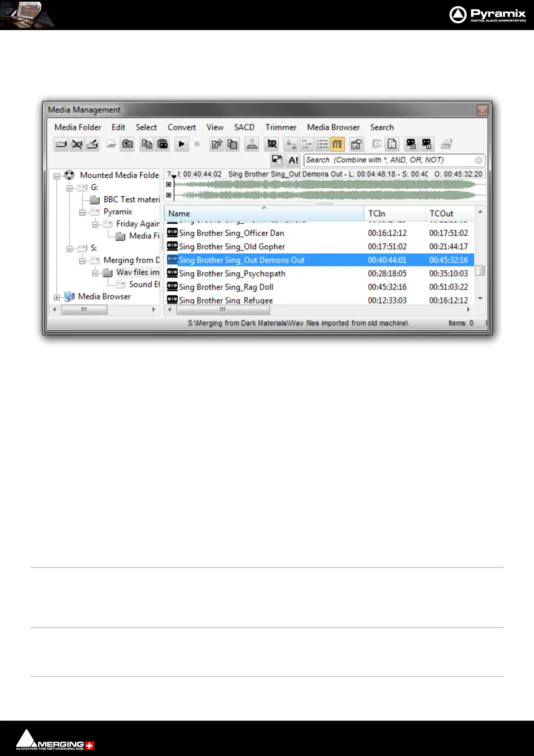Viewport: 534px width, 756px height.
Task: Click the refresh page toolbar icon
Action: tap(392, 144)
